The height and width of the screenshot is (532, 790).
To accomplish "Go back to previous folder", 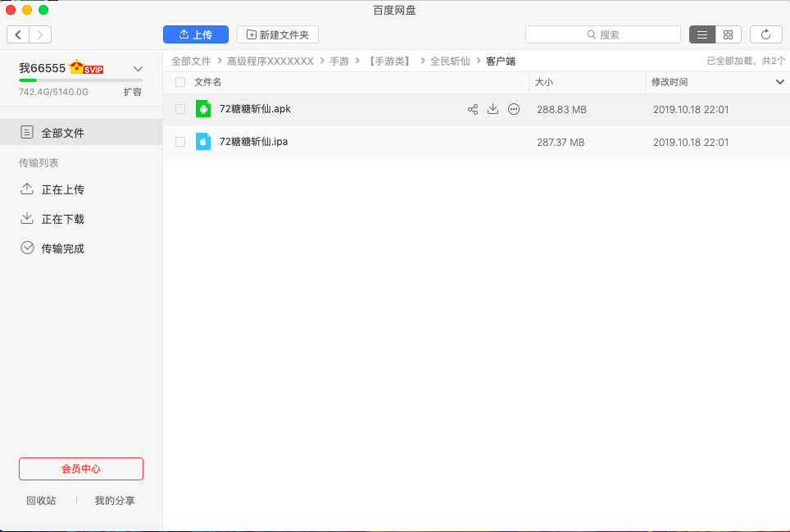I will pyautogui.click(x=18, y=34).
